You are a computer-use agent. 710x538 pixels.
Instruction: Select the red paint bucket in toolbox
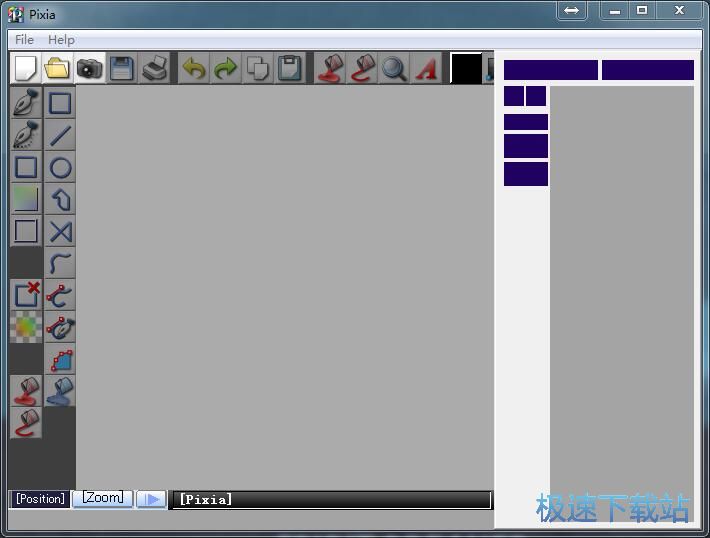(26, 391)
